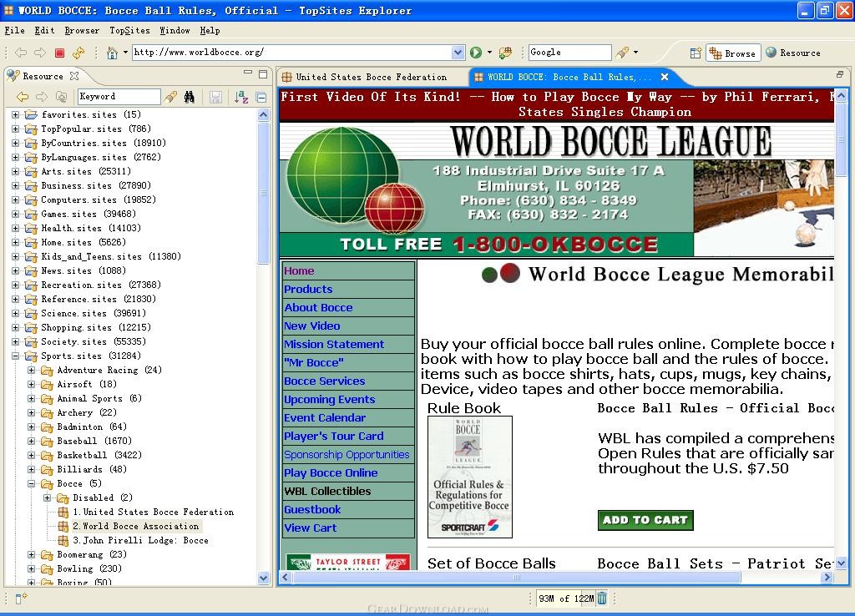The image size is (855, 616).
Task: Click the refresh icon in the Resource panel
Action: click(x=61, y=97)
